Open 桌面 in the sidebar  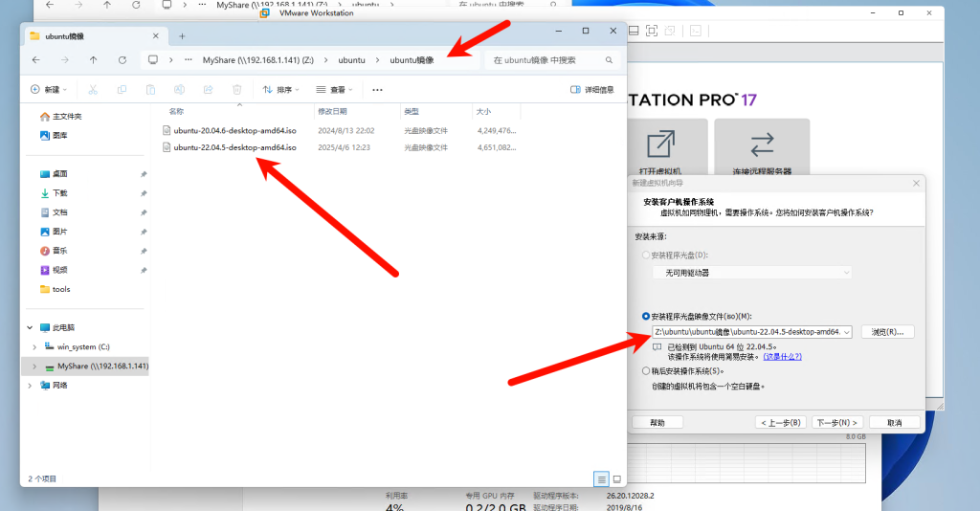[x=54, y=173]
